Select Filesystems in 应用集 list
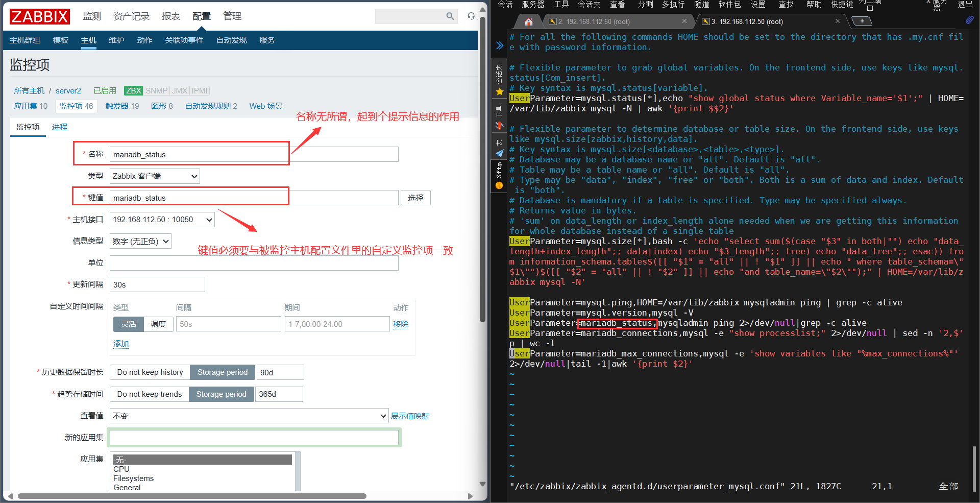Viewport: 980px width, 503px height. coord(134,478)
